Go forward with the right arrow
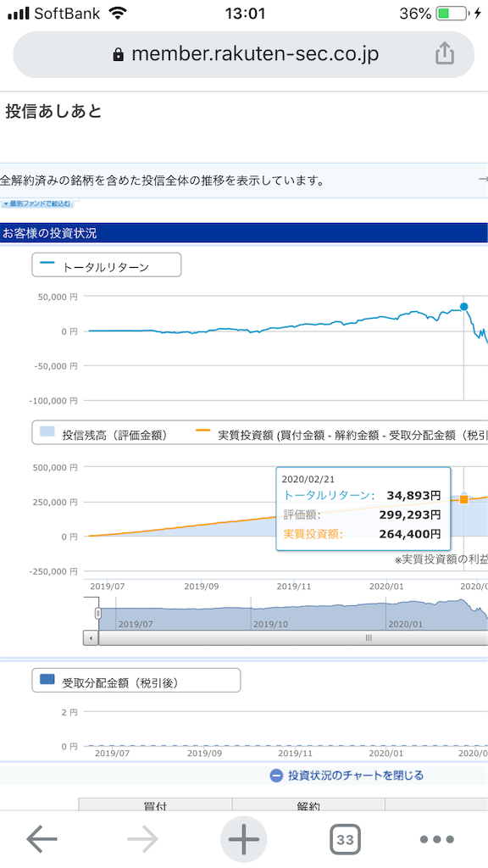 click(x=143, y=840)
